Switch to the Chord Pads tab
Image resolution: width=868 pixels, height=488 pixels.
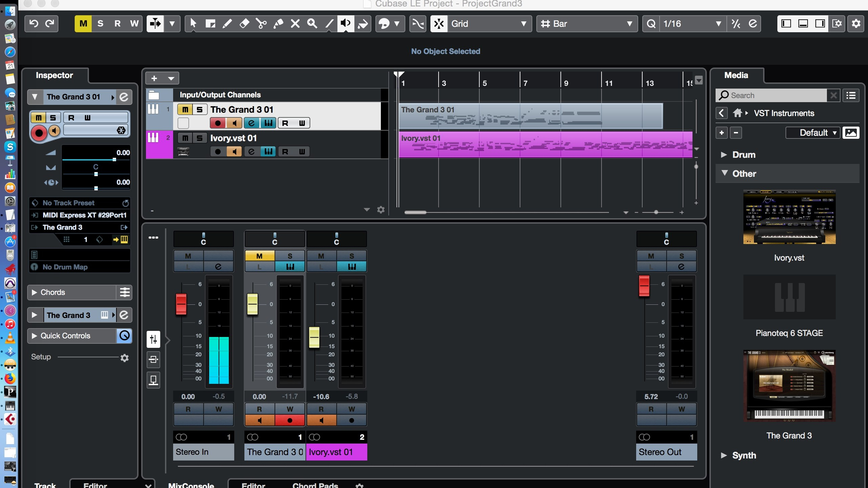315,485
